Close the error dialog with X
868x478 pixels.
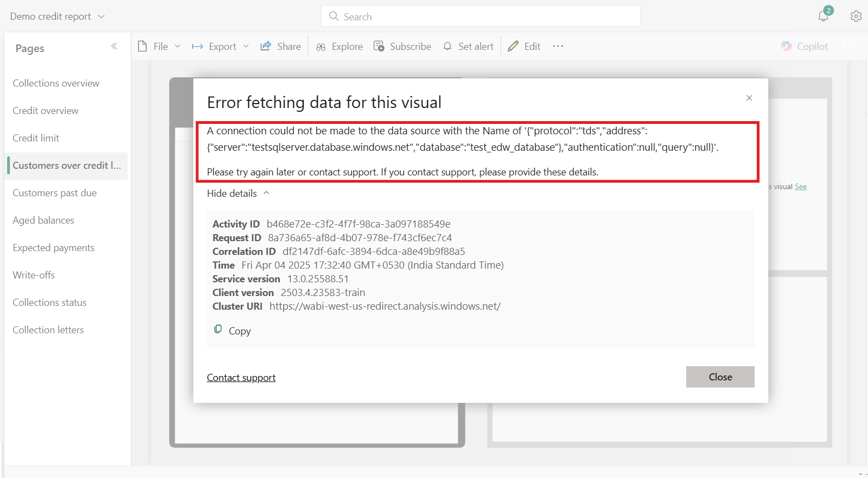coord(749,98)
